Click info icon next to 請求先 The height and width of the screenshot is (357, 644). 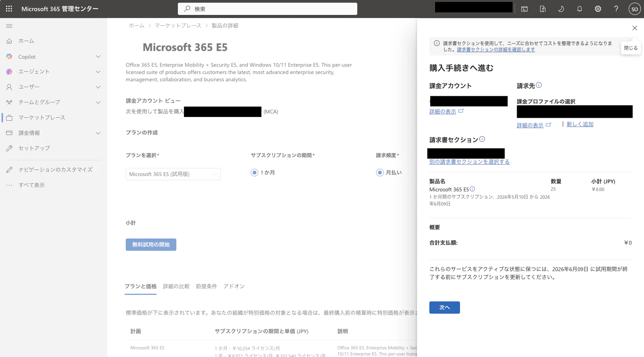click(x=539, y=85)
